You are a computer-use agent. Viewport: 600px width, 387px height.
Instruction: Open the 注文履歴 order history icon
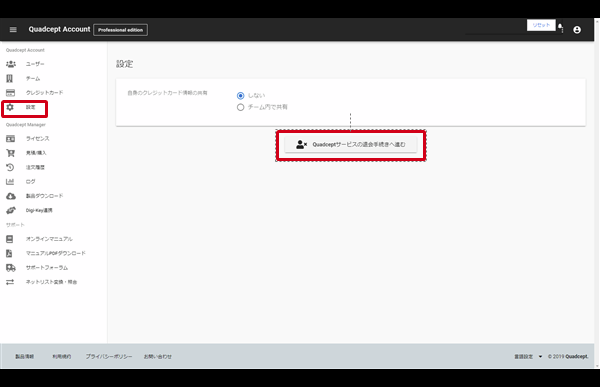10,167
